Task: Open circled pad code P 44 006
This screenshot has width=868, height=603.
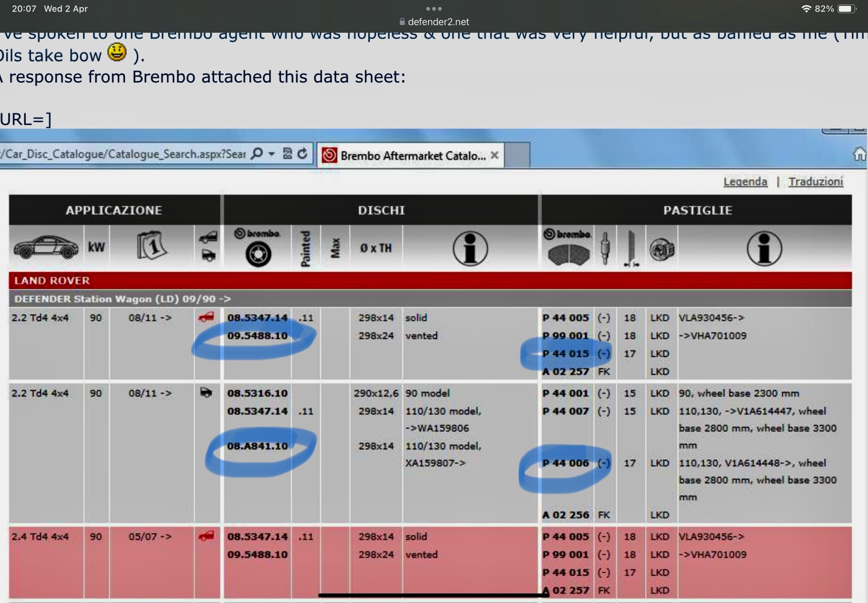Action: pos(565,463)
